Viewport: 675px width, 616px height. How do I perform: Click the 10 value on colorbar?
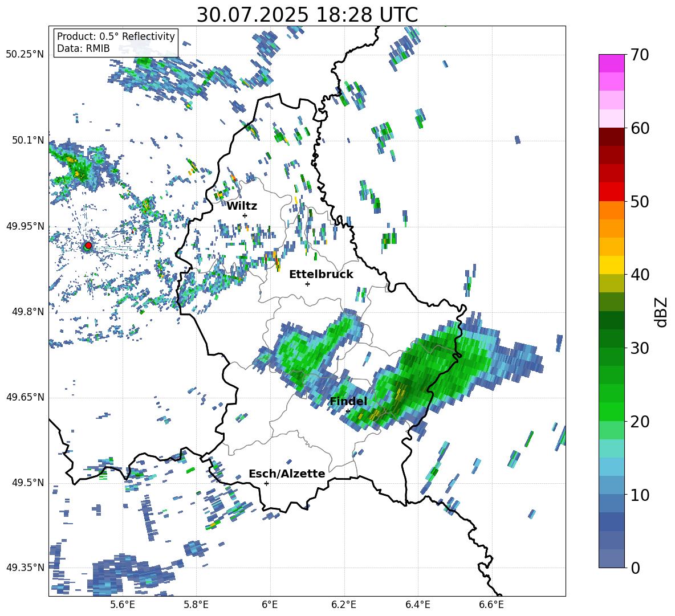[x=640, y=495]
